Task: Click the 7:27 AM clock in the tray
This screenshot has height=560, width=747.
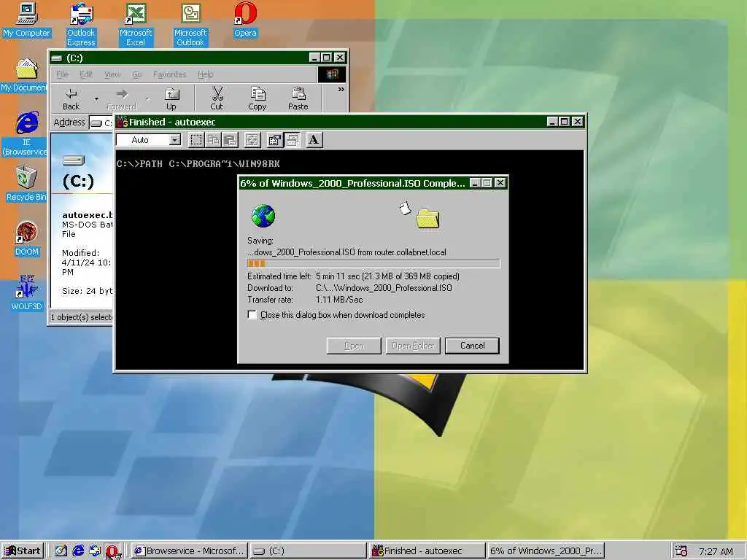Action: tap(716, 551)
